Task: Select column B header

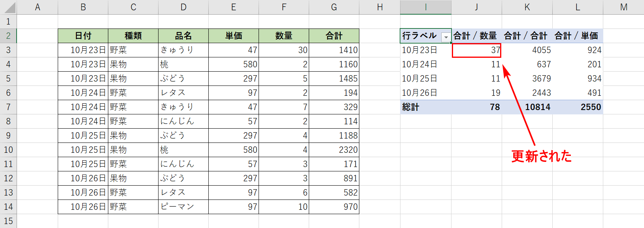Action: [x=83, y=7]
